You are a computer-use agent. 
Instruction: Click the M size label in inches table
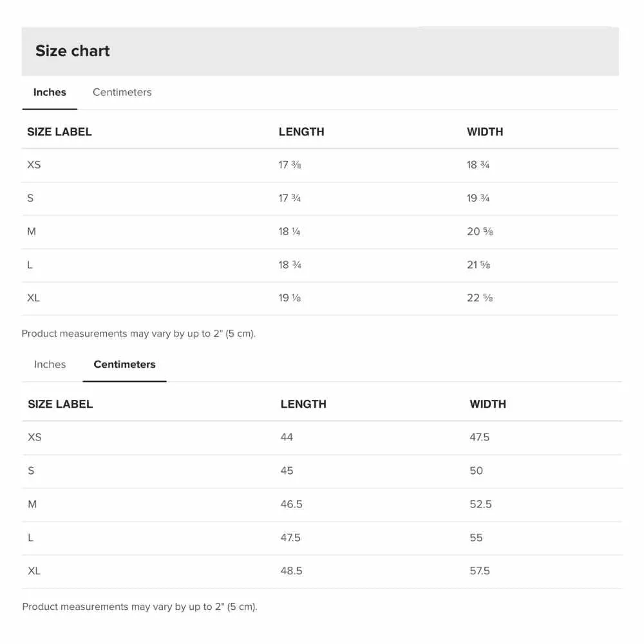click(32, 232)
